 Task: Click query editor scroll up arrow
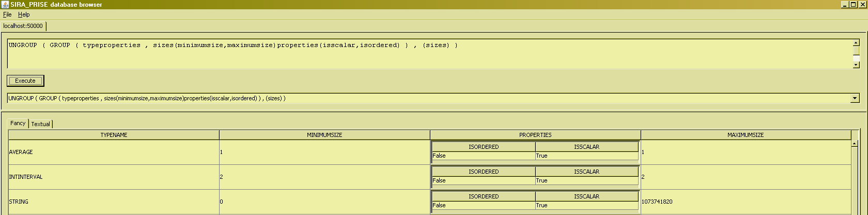pos(856,43)
